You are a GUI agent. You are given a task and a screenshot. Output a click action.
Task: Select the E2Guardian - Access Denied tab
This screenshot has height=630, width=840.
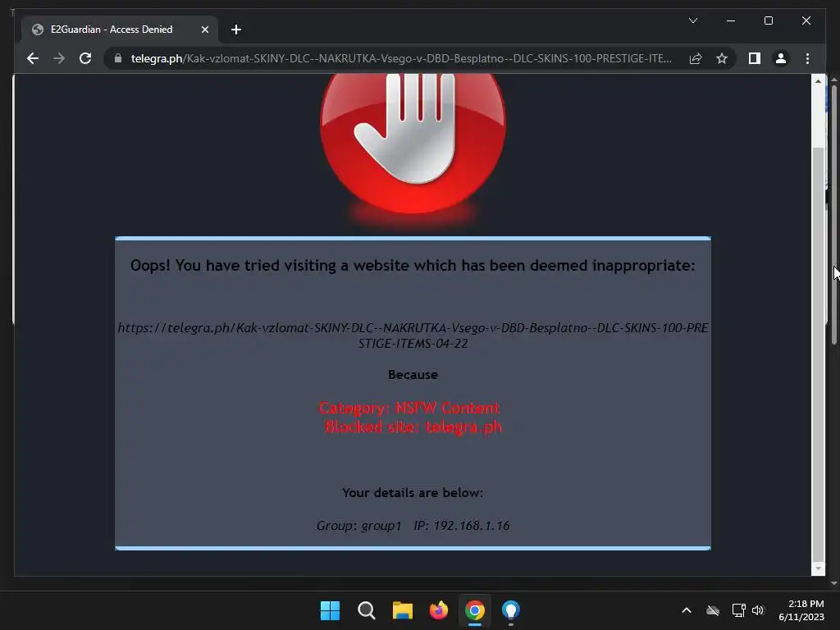pyautogui.click(x=120, y=30)
